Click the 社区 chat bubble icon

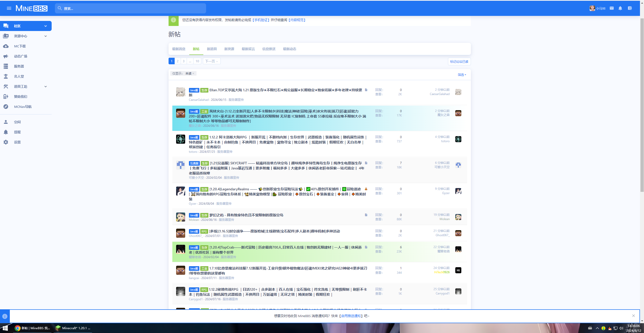tap(6, 26)
